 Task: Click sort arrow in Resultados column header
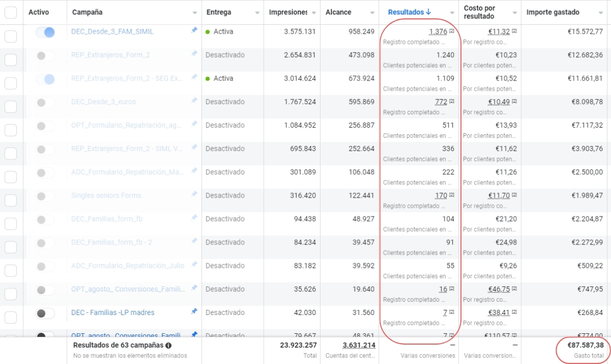point(429,12)
